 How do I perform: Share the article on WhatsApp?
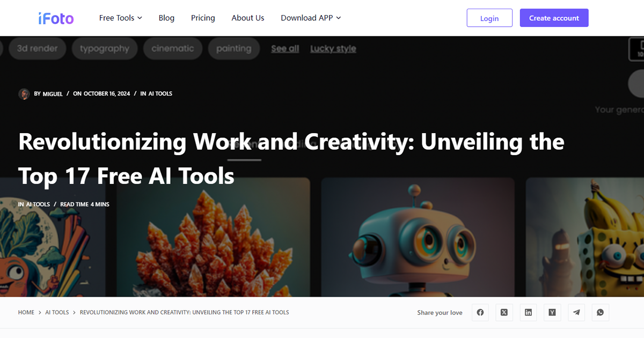tap(600, 312)
